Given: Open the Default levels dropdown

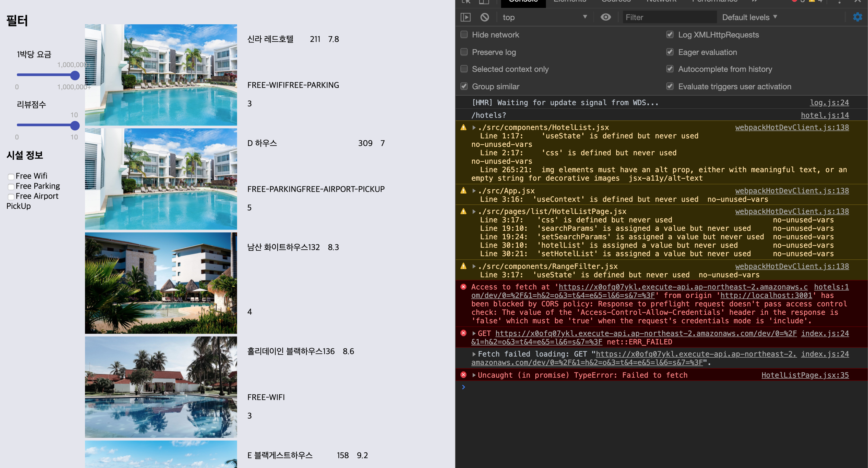Looking at the screenshot, I should click(749, 17).
